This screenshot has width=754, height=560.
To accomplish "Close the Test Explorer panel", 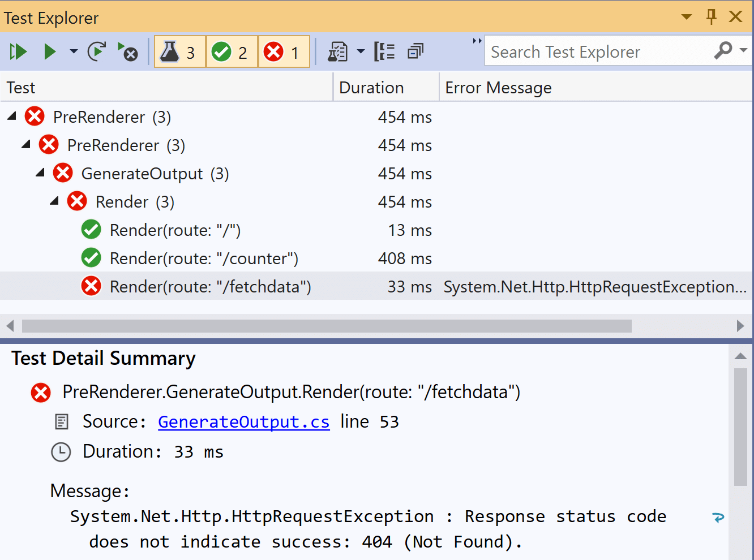I will pos(736,16).
